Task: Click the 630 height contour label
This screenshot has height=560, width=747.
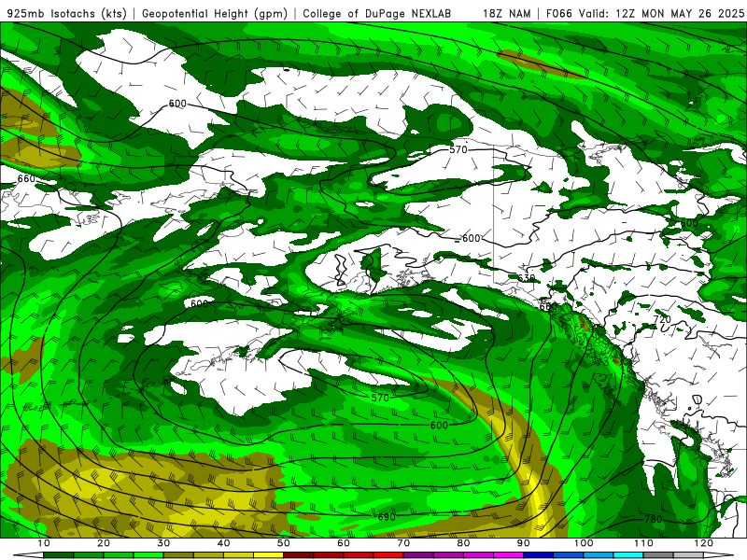Action: click(526, 278)
